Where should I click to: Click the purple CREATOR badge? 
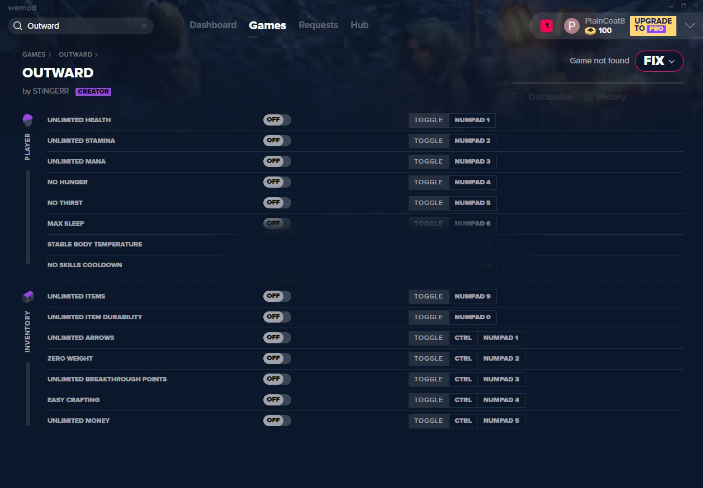point(93,92)
